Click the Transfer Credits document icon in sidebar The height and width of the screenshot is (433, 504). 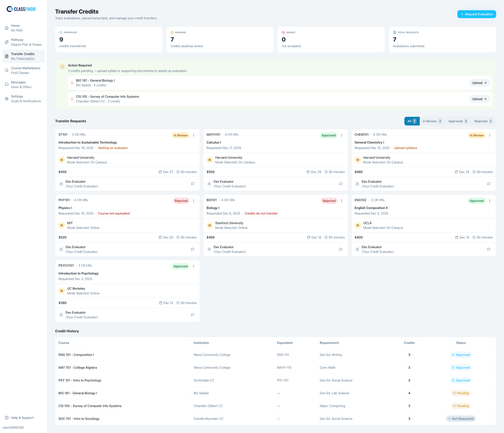click(6, 56)
